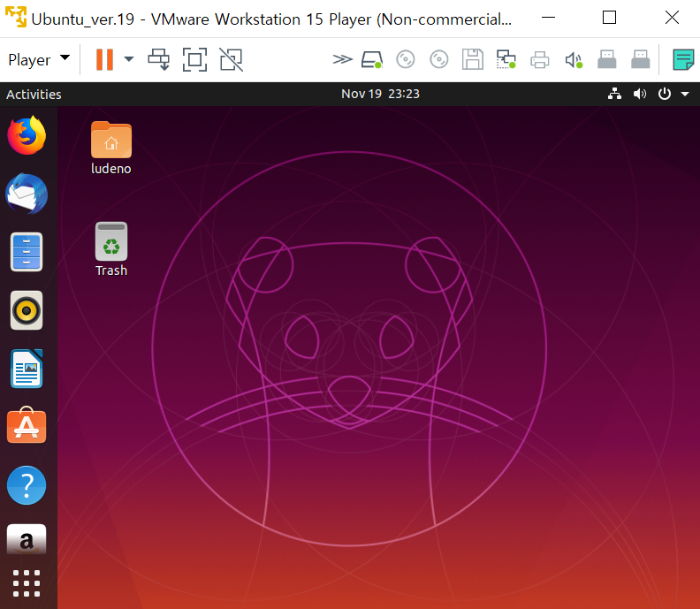Viewport: 700px width, 609px height.
Task: Close the VMware Player window
Action: 672,18
